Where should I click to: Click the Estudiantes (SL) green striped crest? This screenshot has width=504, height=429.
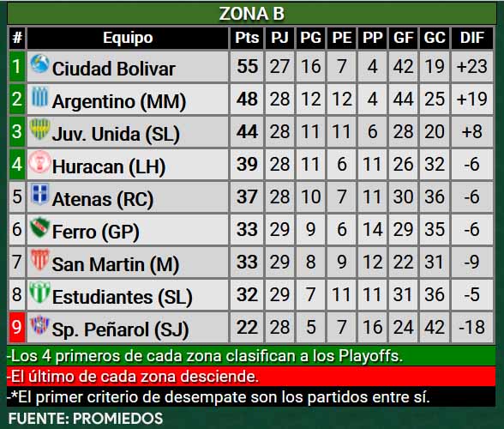click(39, 292)
